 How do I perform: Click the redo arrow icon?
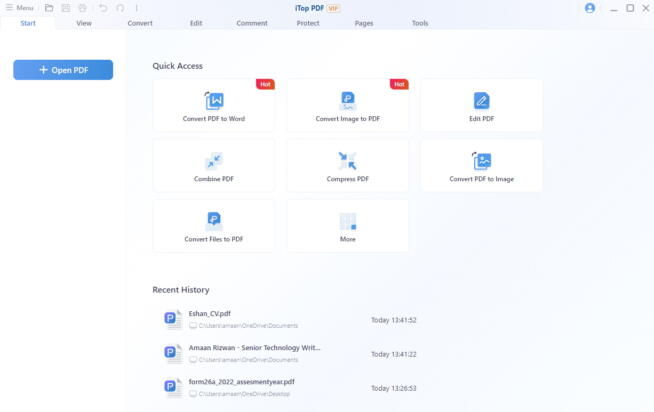(120, 8)
